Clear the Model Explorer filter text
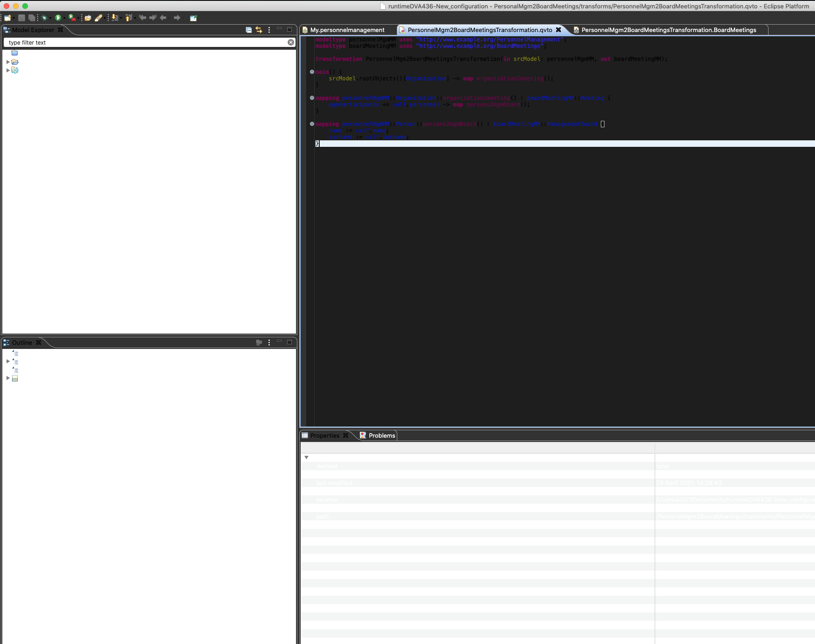Viewport: 815px width, 644px height. pyautogui.click(x=291, y=42)
